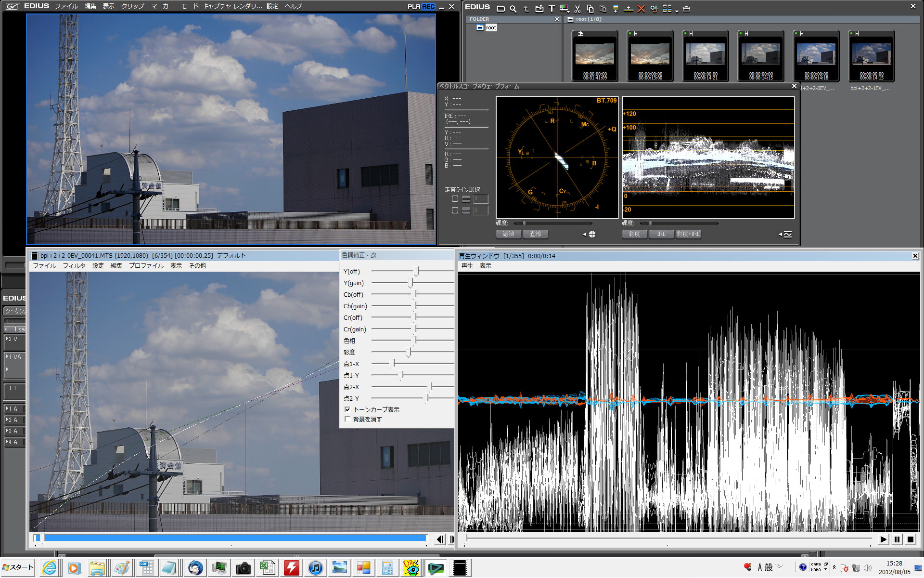924x578 pixels.
Task: Click the search icon in bin toolbar
Action: tap(513, 9)
